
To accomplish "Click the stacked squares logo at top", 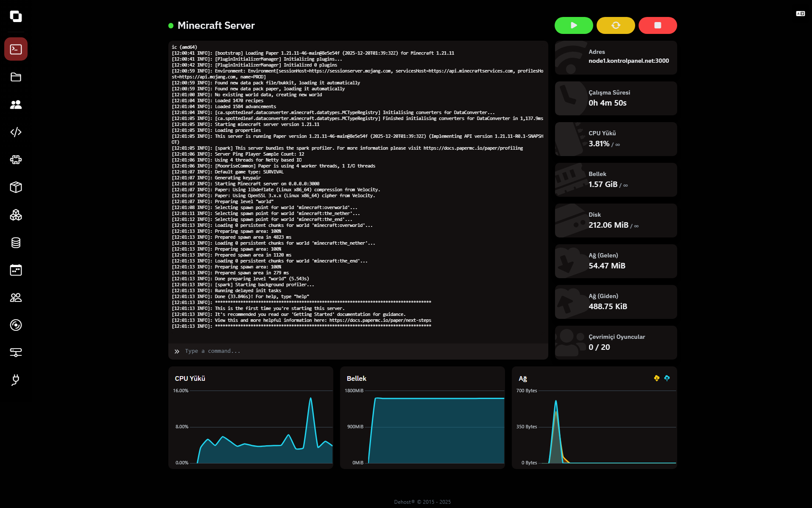I will (16, 17).
